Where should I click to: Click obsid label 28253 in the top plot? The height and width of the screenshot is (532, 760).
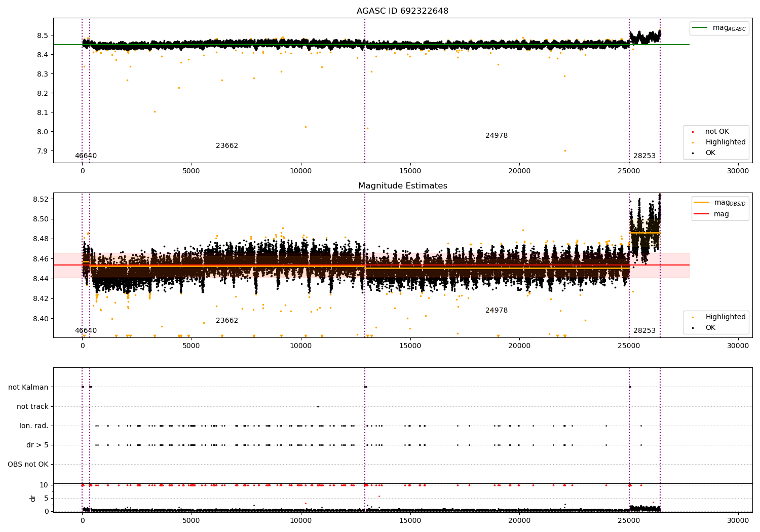[644, 156]
